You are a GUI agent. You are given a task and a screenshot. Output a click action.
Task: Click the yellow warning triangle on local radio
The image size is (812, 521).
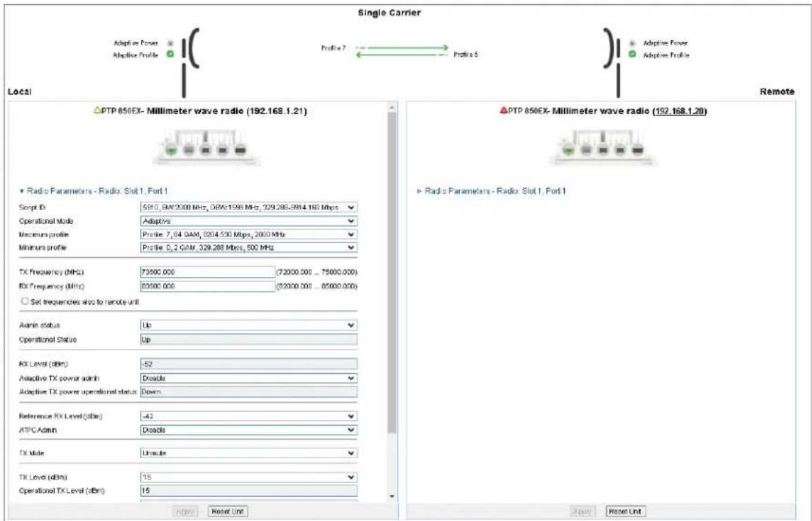[97, 111]
